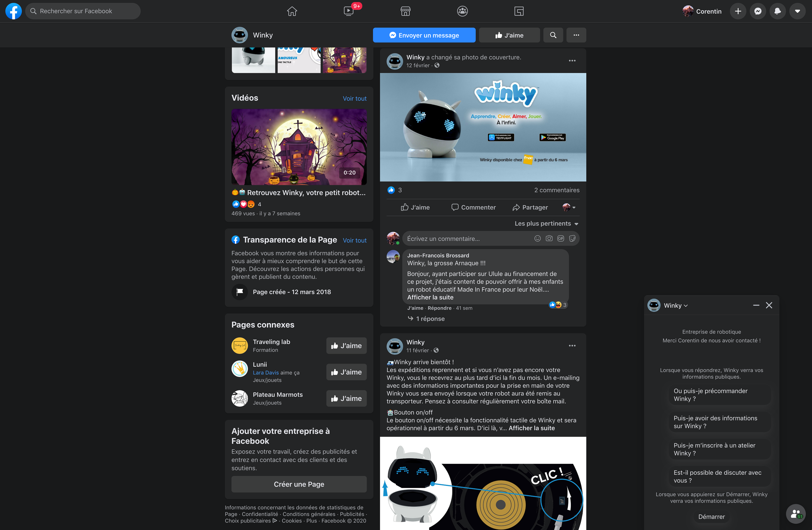
Task: Minimize the Winky chat window
Action: point(756,305)
